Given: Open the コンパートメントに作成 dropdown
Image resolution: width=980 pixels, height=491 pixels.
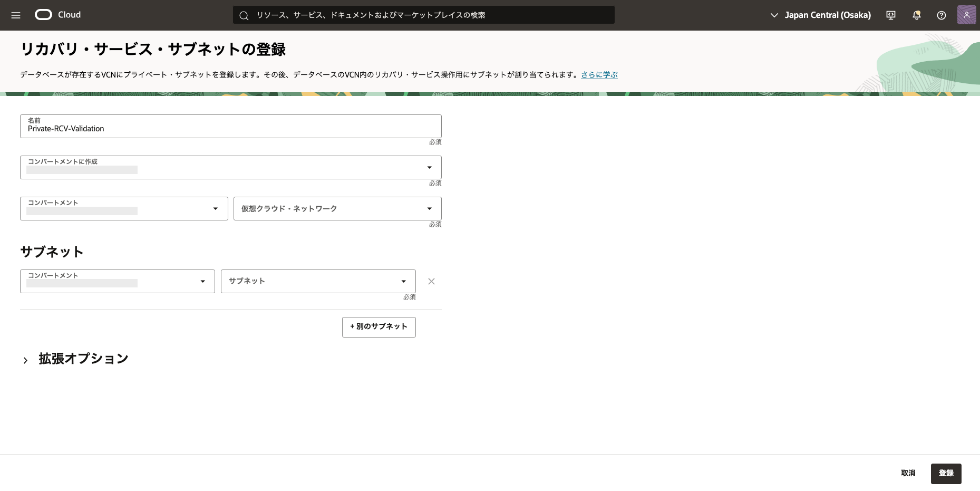Looking at the screenshot, I should [230, 168].
